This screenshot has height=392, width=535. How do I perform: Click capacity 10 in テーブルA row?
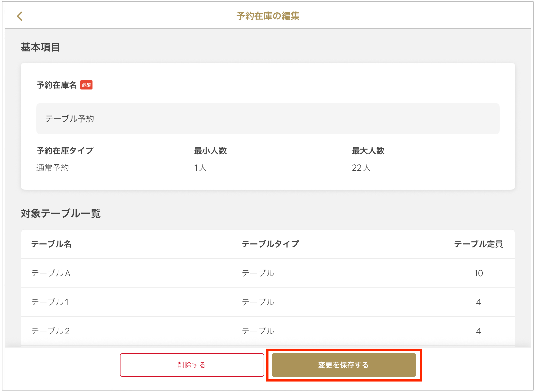pyautogui.click(x=478, y=273)
